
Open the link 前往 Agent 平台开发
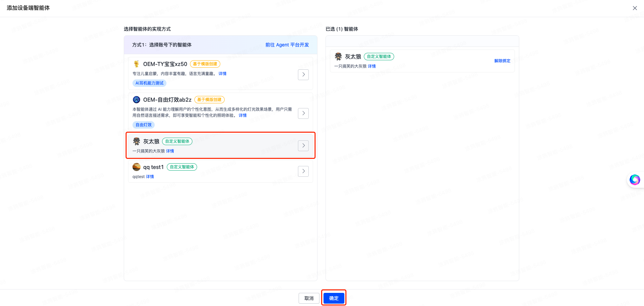click(287, 45)
